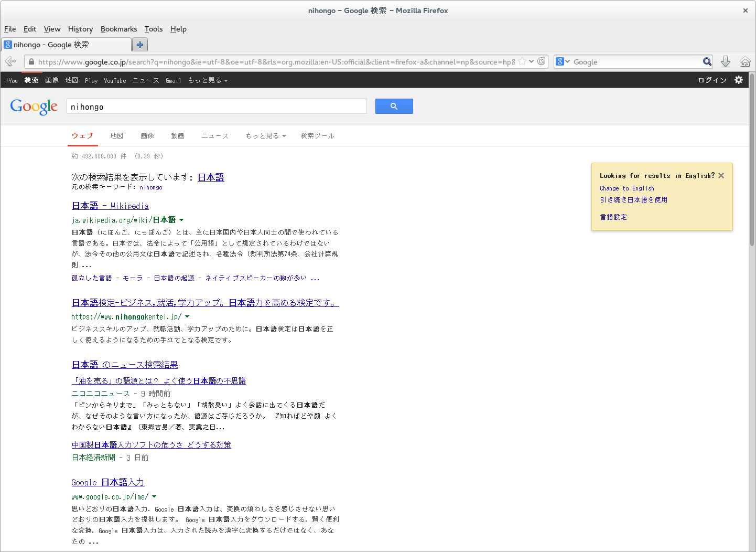This screenshot has height=552, width=756.
Task: Click the Google logo
Action: [34, 107]
